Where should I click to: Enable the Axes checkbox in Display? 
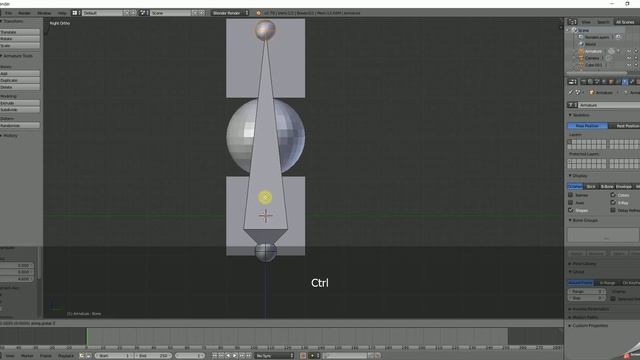click(571, 202)
